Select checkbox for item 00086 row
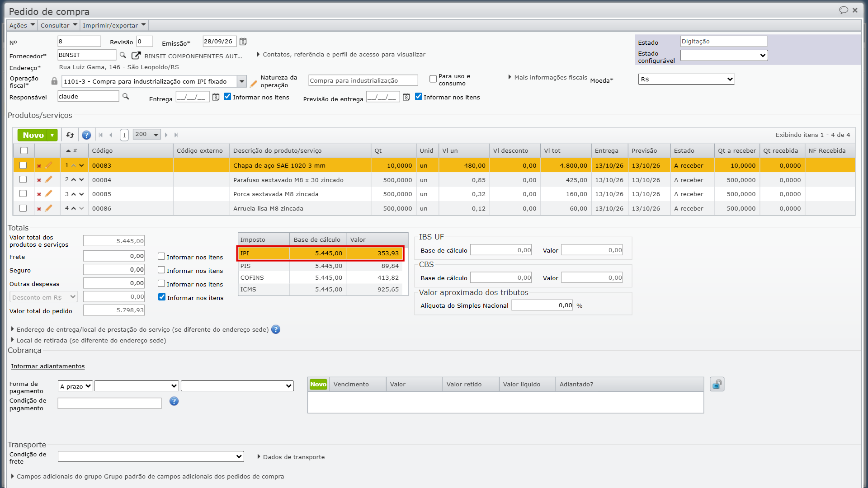Screen dimensions: 868x488 [23, 208]
